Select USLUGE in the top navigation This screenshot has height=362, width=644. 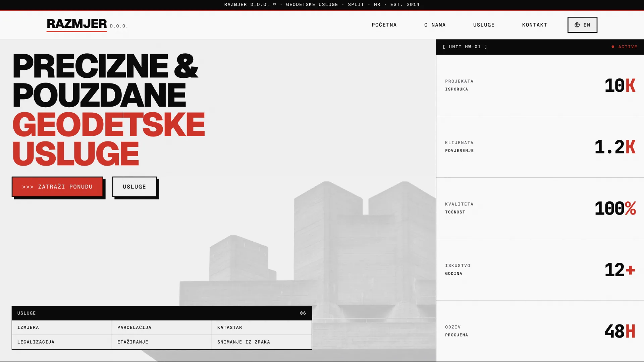point(484,25)
